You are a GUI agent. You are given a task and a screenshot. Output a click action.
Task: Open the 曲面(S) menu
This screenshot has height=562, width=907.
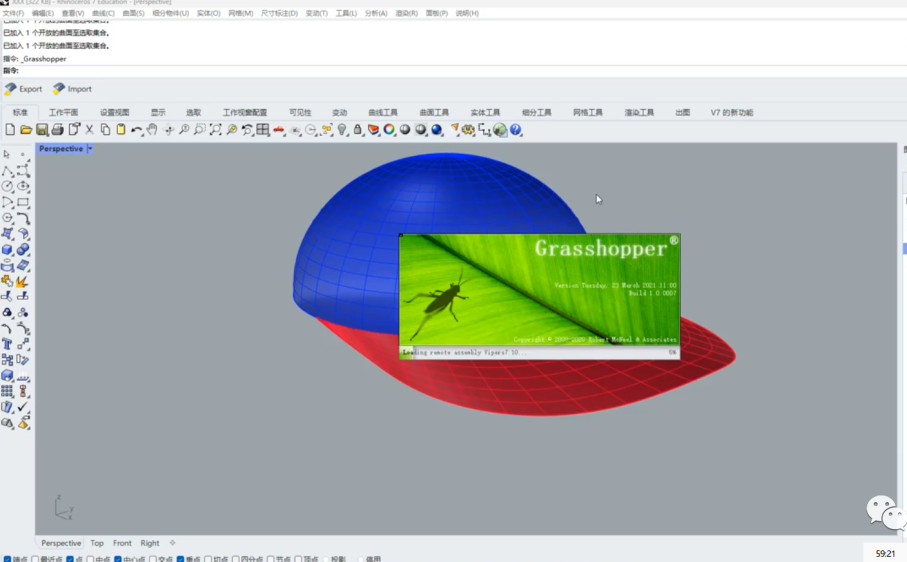[x=133, y=13]
